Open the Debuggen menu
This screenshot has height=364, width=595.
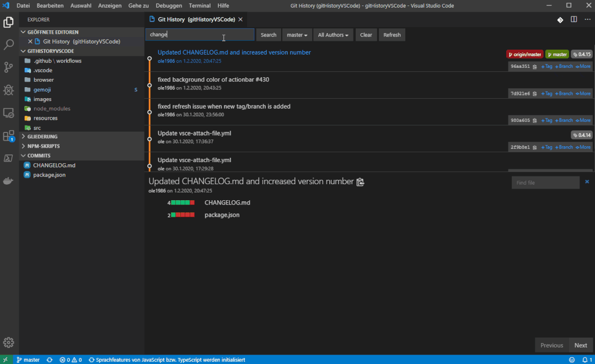point(168,6)
